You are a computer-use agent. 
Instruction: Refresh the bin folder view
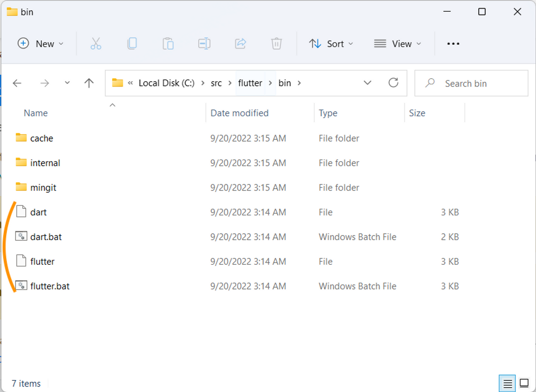[393, 83]
